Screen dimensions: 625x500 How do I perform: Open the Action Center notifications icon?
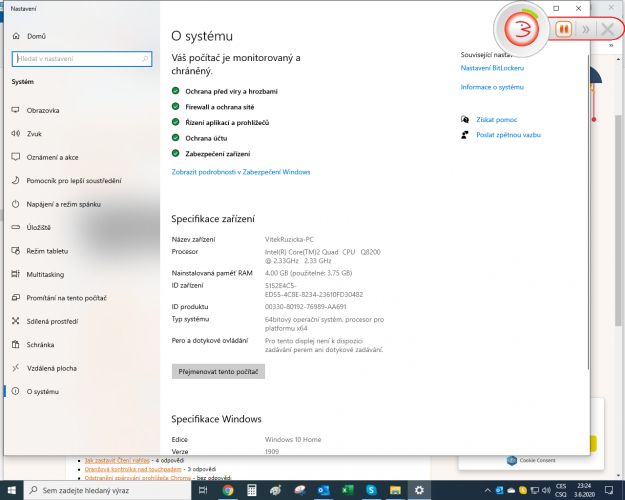[609, 490]
